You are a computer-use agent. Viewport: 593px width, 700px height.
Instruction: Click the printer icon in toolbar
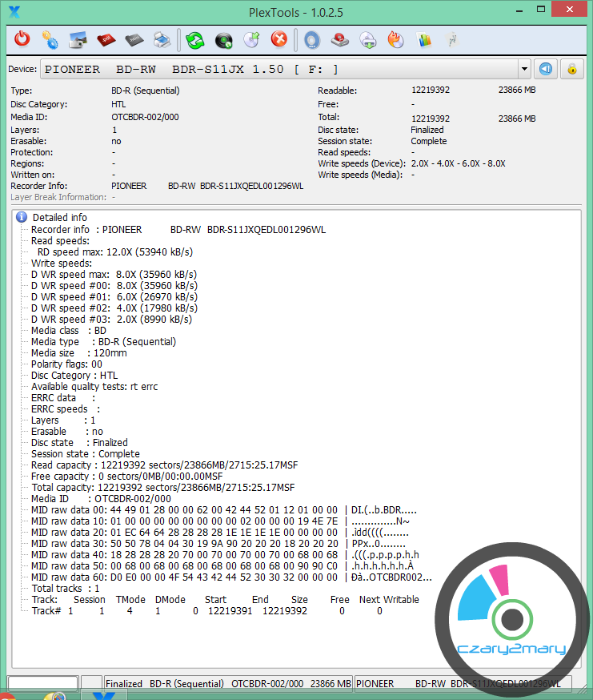(x=161, y=39)
